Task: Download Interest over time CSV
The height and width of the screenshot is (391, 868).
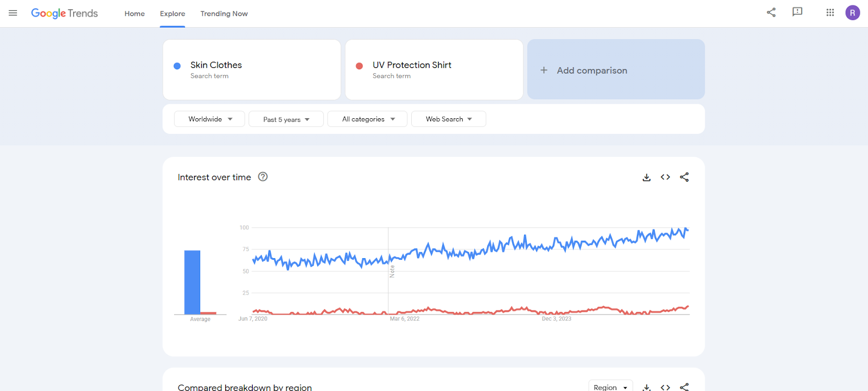Action: click(647, 177)
